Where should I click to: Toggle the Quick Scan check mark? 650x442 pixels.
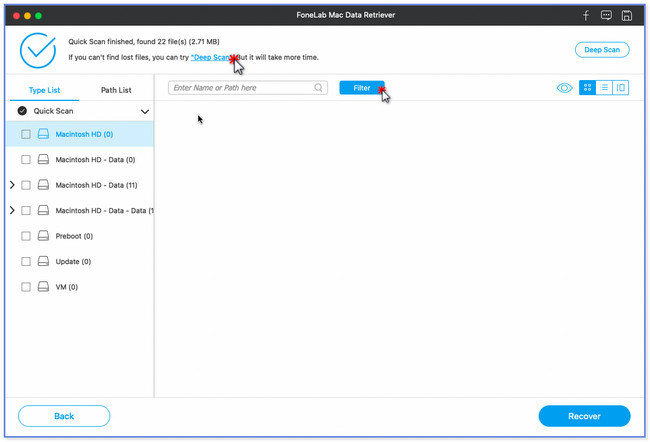tap(22, 111)
